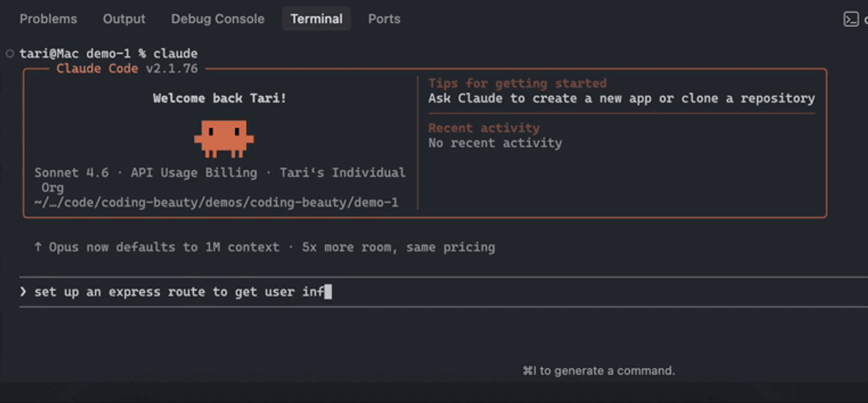868x403 pixels.
Task: Click the Claude mascot pixel art icon
Action: coord(224,139)
